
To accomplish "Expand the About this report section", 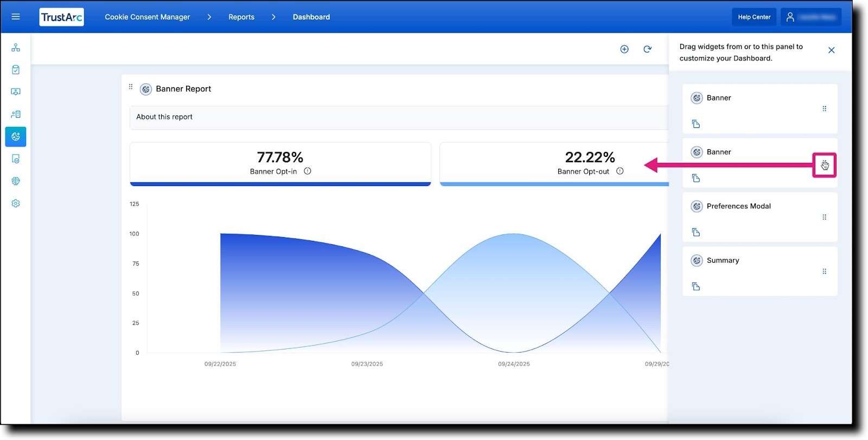I will [x=399, y=118].
